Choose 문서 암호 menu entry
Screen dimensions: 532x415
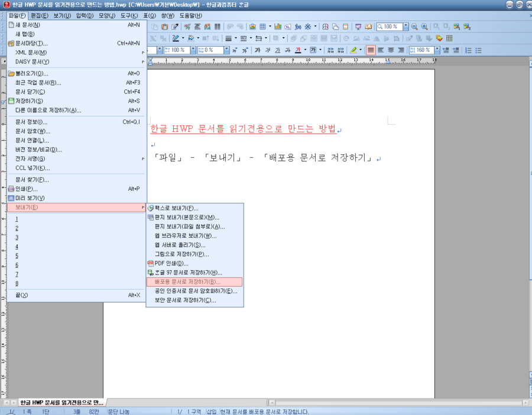pyautogui.click(x=77, y=131)
